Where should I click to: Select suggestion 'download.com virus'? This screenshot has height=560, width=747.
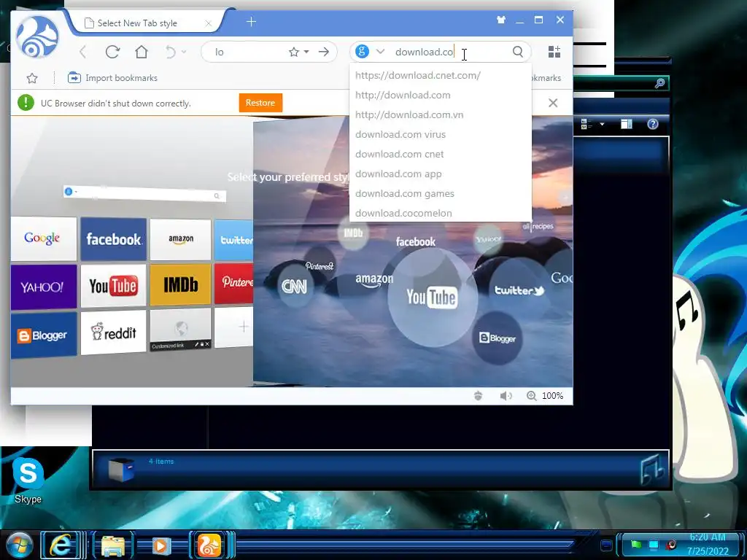pos(440,134)
